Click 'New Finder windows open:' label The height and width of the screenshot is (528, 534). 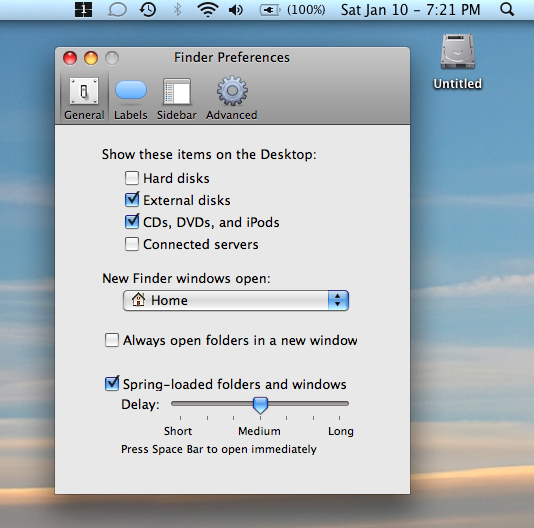pos(186,279)
